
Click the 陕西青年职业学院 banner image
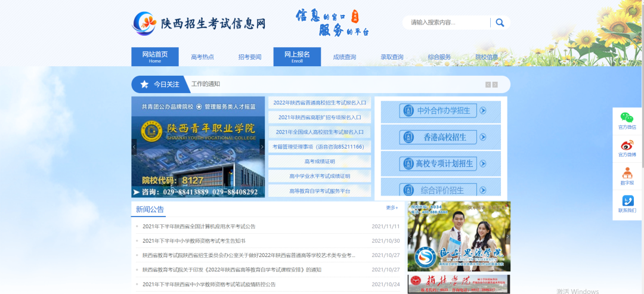198,147
